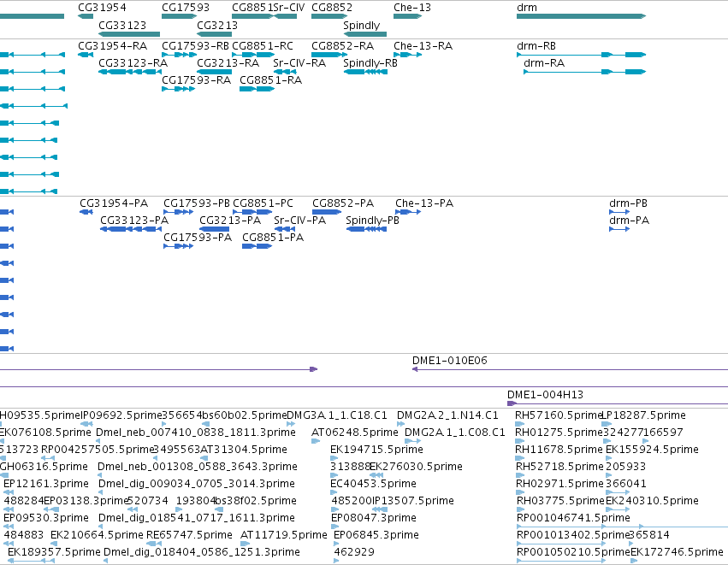Screen dimensions: 728x565
Task: Select EST EK194715.5prime
Action: [376, 450]
